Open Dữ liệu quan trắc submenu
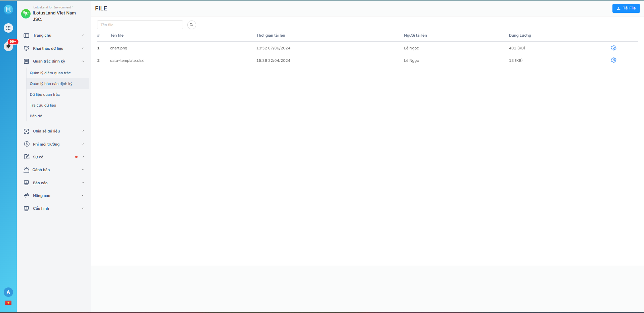This screenshot has width=644, height=313. (45, 94)
